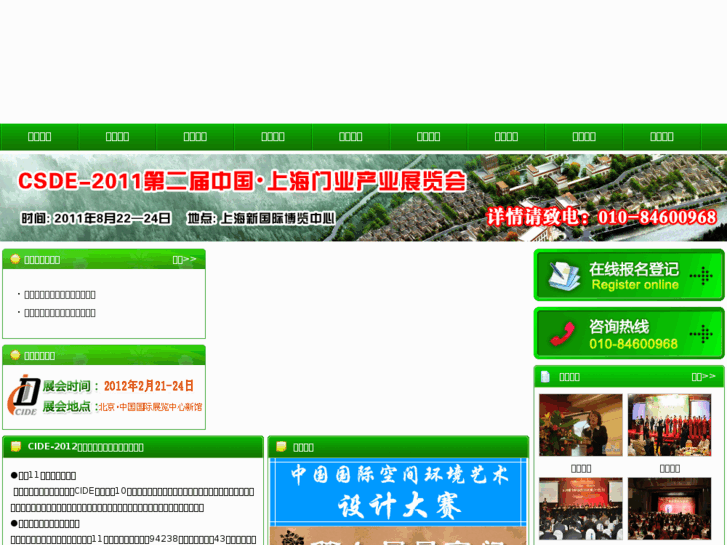Click the 时间: 2011年8月22—24日 banner text
This screenshot has width=727, height=545.
click(96, 218)
